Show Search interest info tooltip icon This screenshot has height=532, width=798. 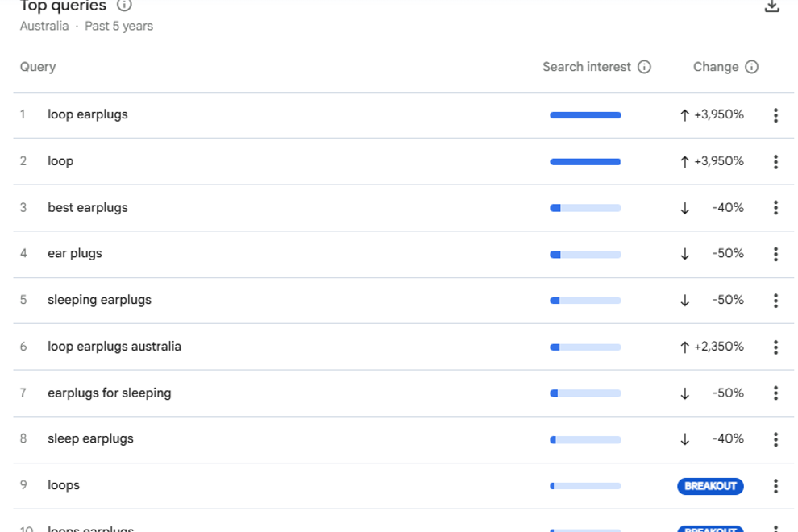click(644, 67)
